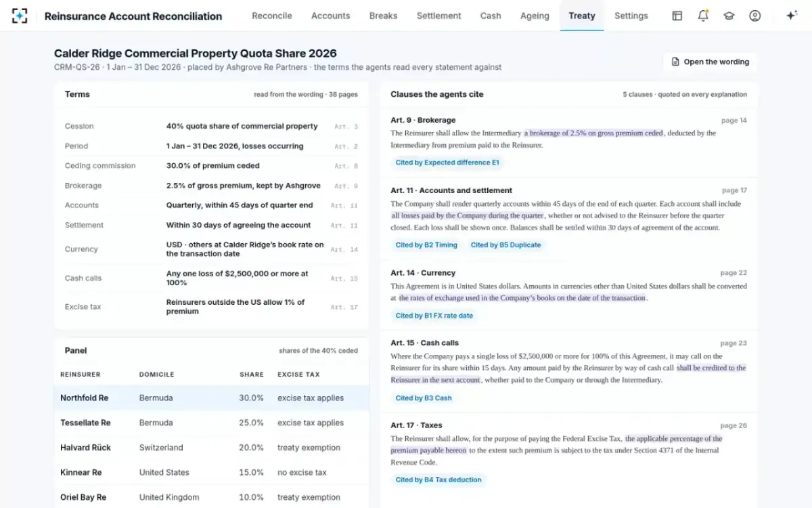Click the Cited by Expected difference E1 chip
Viewport: 812px width, 508px height.
(447, 163)
